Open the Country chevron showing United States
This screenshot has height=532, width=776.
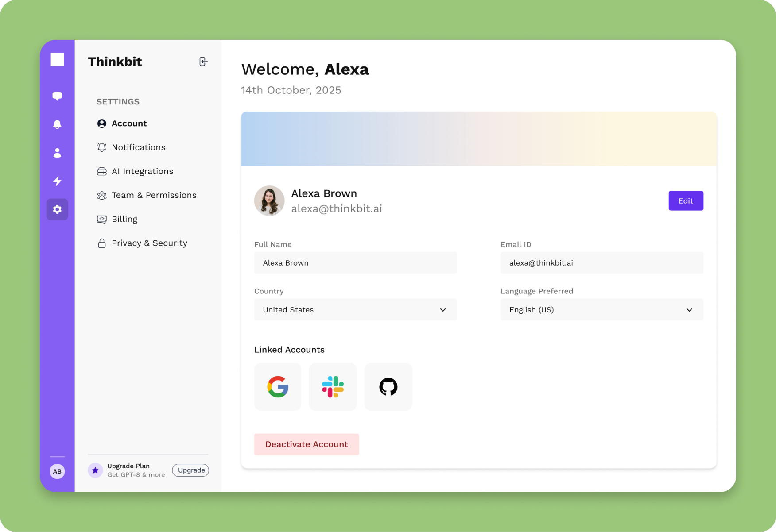click(x=442, y=310)
